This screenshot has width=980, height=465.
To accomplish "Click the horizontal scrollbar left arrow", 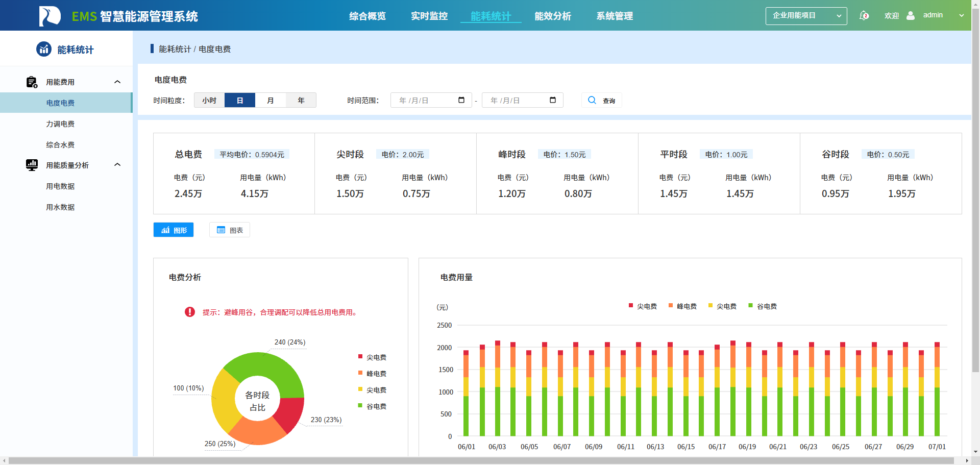I will [4, 460].
